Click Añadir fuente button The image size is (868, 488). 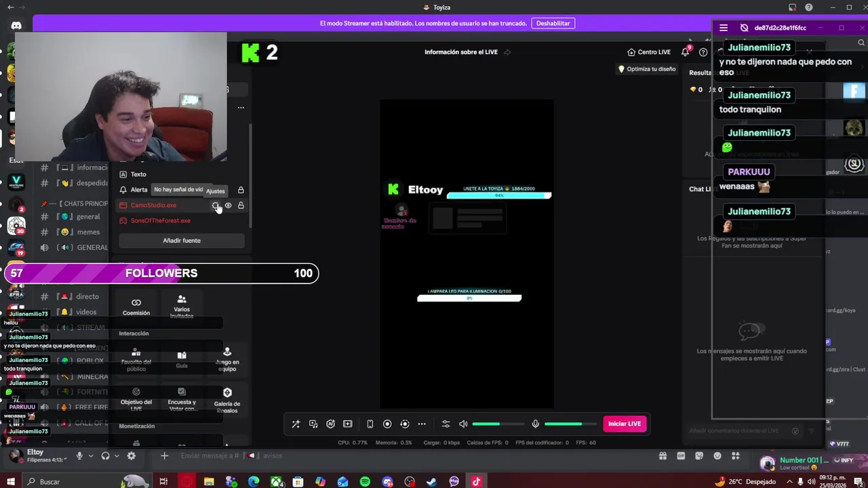pyautogui.click(x=182, y=241)
